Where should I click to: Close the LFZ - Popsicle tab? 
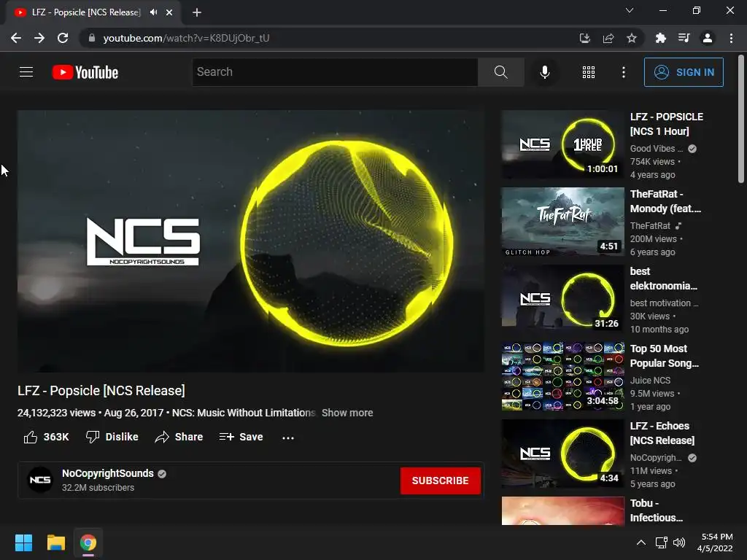[x=169, y=12]
